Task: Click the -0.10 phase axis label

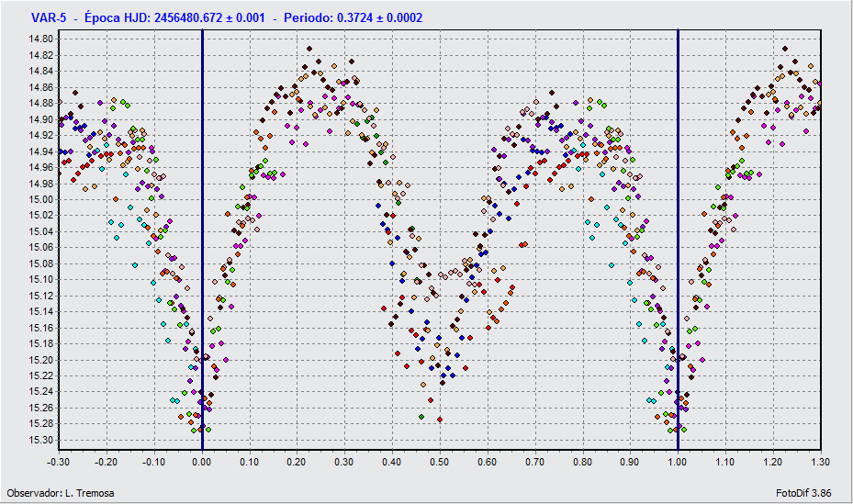Action: click(x=153, y=462)
